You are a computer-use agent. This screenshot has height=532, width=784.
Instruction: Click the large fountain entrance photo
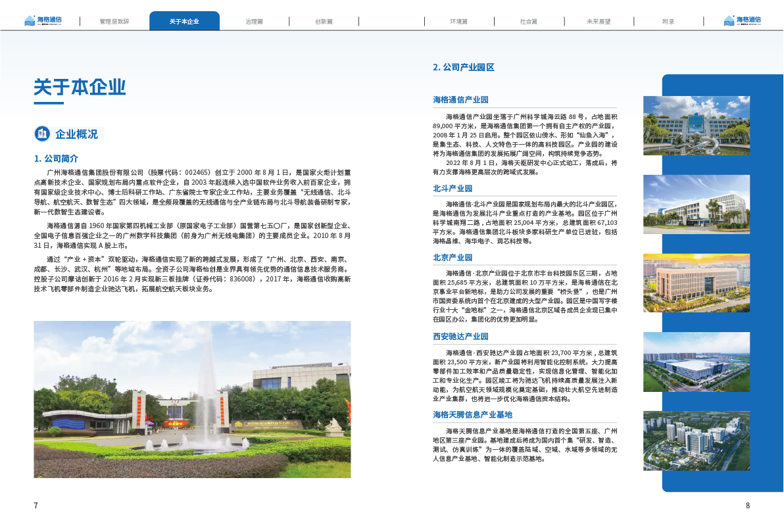192,399
